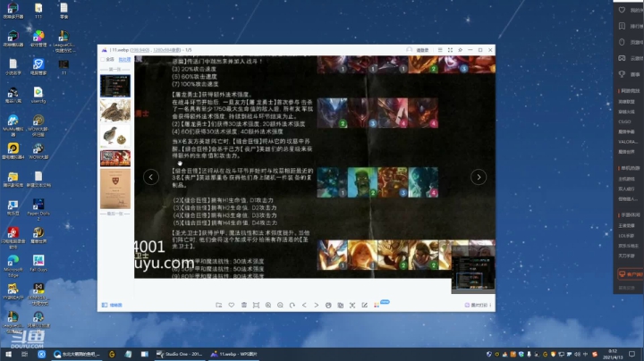Open the notification center on taskbar
Image resolution: width=644 pixels, height=361 pixels.
tap(631, 354)
